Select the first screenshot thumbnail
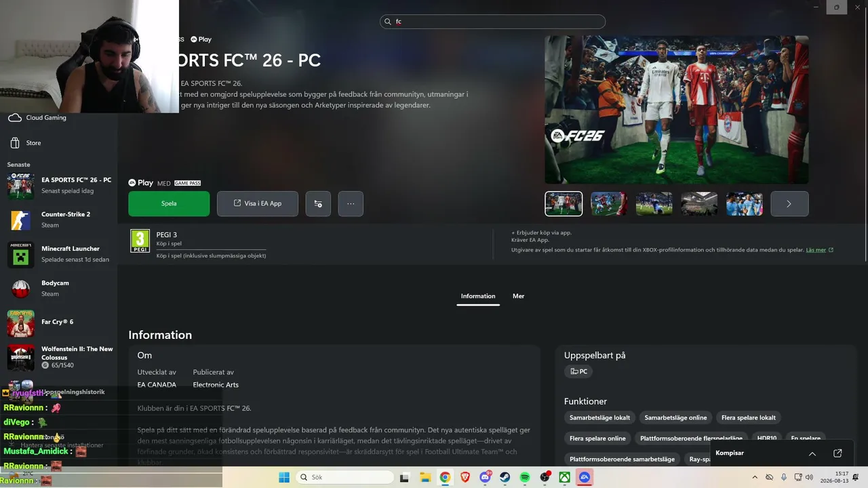Image resolution: width=868 pixels, height=488 pixels. tap(564, 203)
